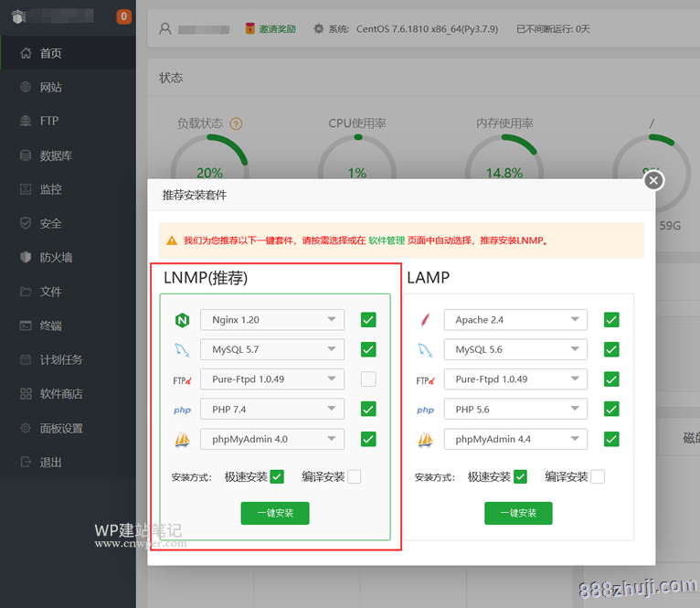Click the phpMyAdmin sailboat icon in LNMP
The height and width of the screenshot is (608, 700).
click(182, 440)
